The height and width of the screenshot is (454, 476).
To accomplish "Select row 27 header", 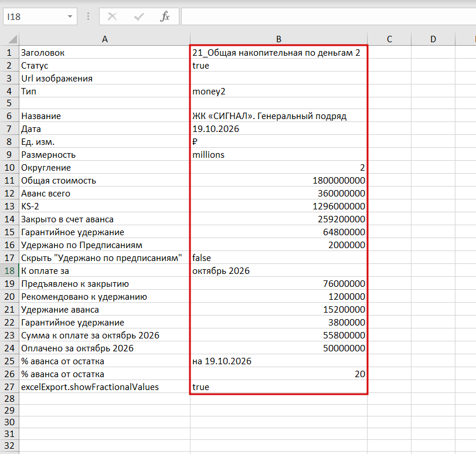I will click(x=9, y=387).
